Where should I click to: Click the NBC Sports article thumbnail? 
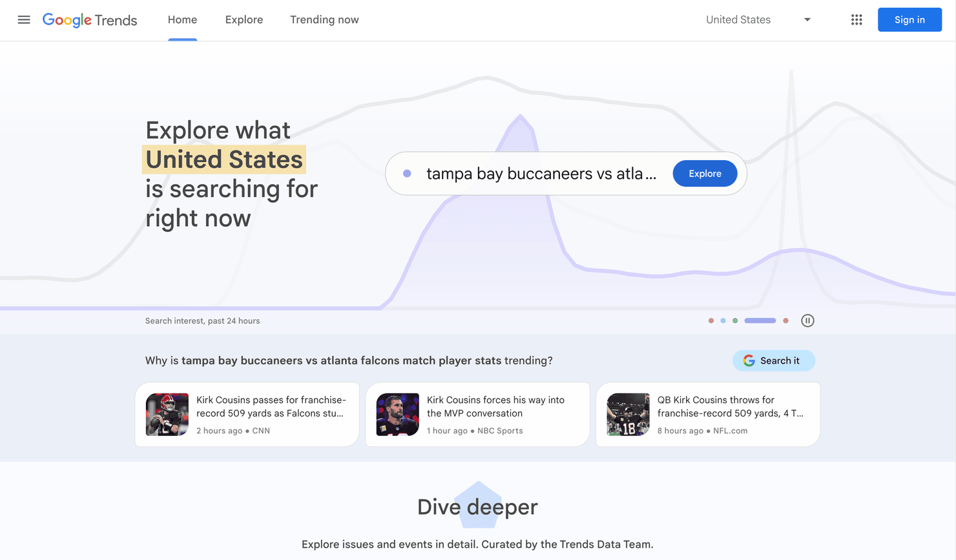(x=398, y=415)
